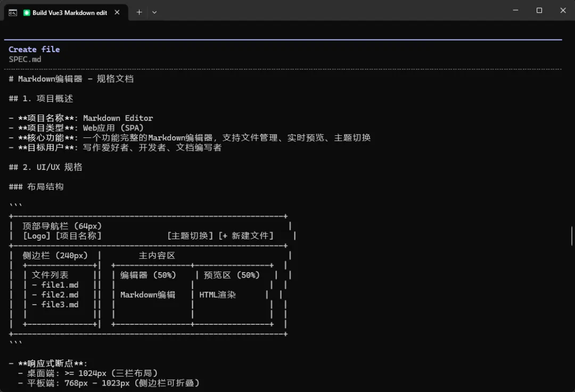575x392 pixels.
Task: Maximize the terminal window
Action: point(539,10)
